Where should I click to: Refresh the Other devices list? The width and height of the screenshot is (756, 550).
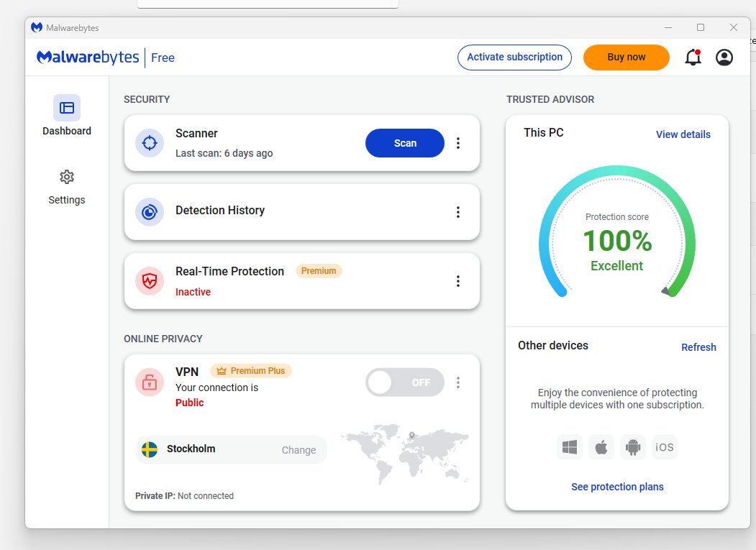(x=698, y=347)
